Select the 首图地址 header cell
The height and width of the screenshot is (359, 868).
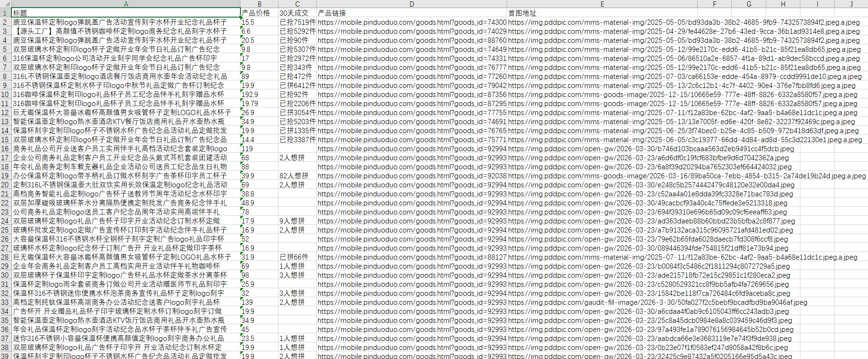[x=602, y=13]
